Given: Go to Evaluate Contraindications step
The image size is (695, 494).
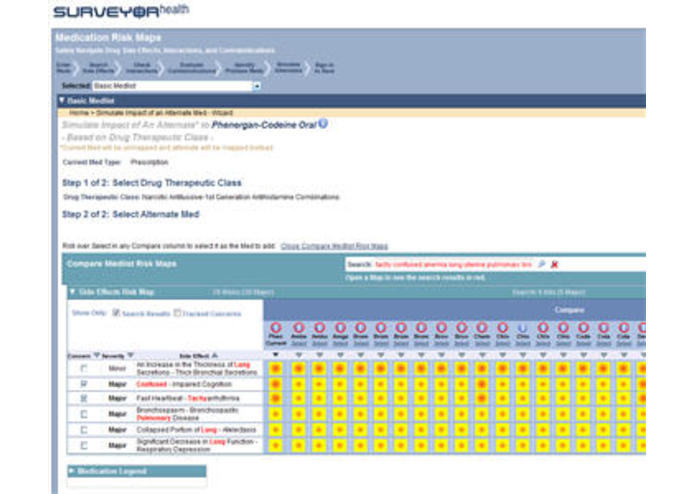Looking at the screenshot, I should coord(191,68).
